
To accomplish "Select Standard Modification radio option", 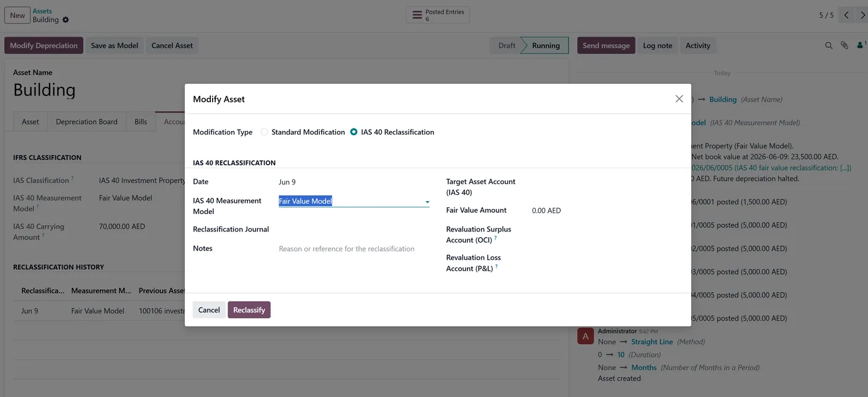I will [265, 132].
